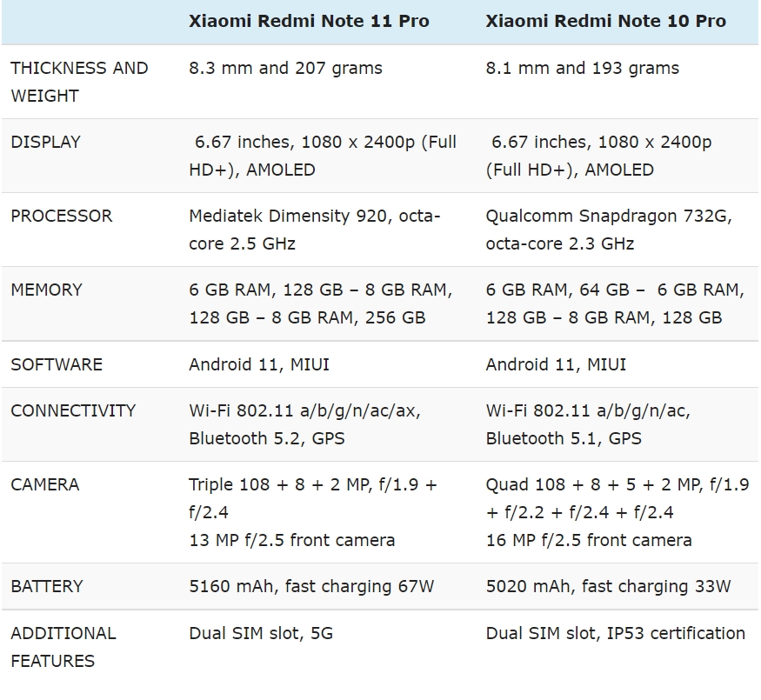Click the 8.1 mm and 193 grams cell

(x=583, y=68)
